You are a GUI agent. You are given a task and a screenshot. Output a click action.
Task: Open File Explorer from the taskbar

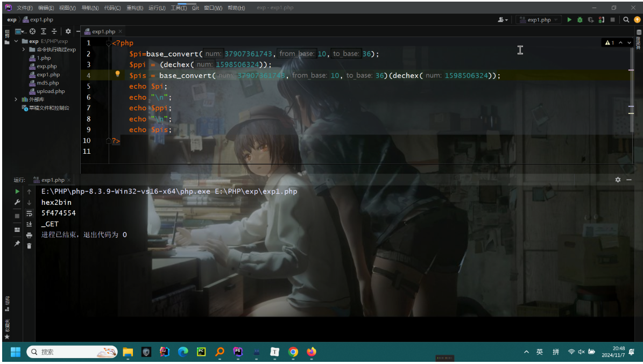coord(128,352)
